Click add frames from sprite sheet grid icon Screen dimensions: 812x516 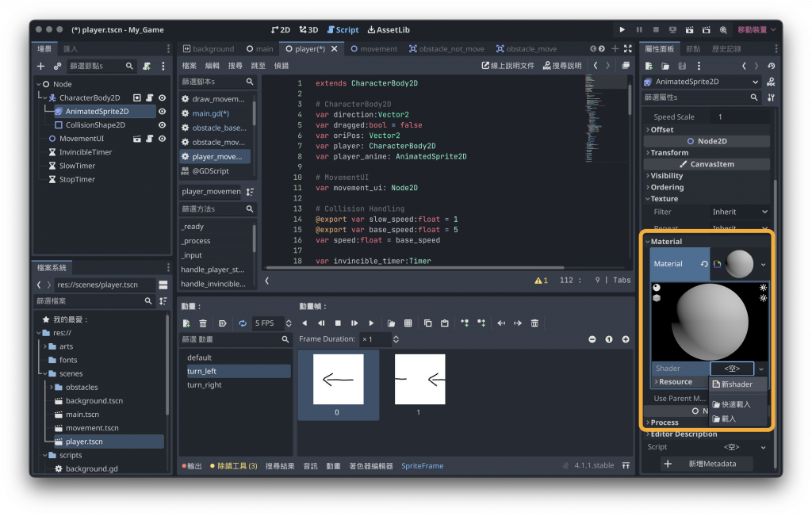408,323
